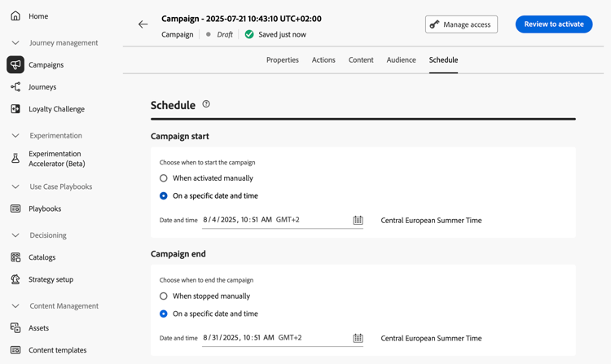Click the back arrow icon
This screenshot has width=611, height=364.
(x=143, y=24)
